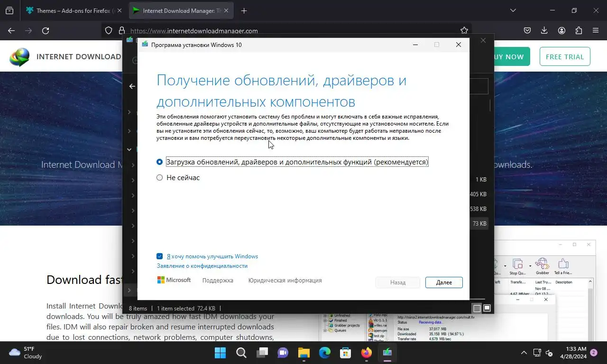This screenshot has height=364, width=607.
Task: Open Firefox hamburger application menu
Action: click(596, 30)
